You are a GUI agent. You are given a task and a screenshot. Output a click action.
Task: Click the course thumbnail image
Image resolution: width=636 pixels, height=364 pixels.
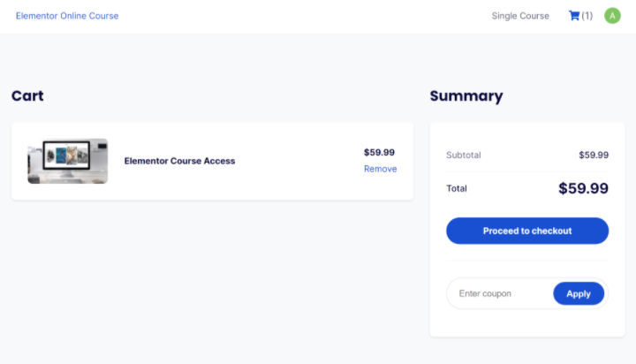[x=68, y=161]
